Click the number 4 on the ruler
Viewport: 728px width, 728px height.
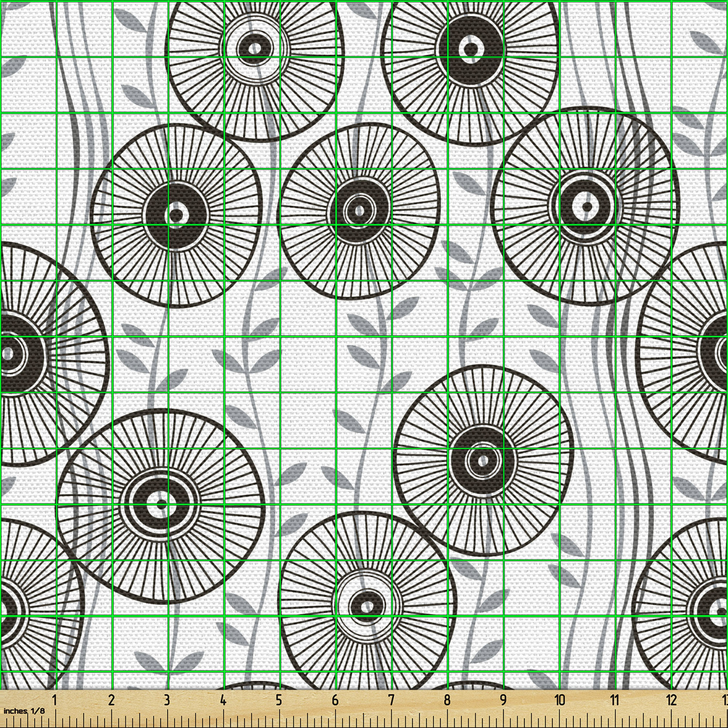coord(223,700)
